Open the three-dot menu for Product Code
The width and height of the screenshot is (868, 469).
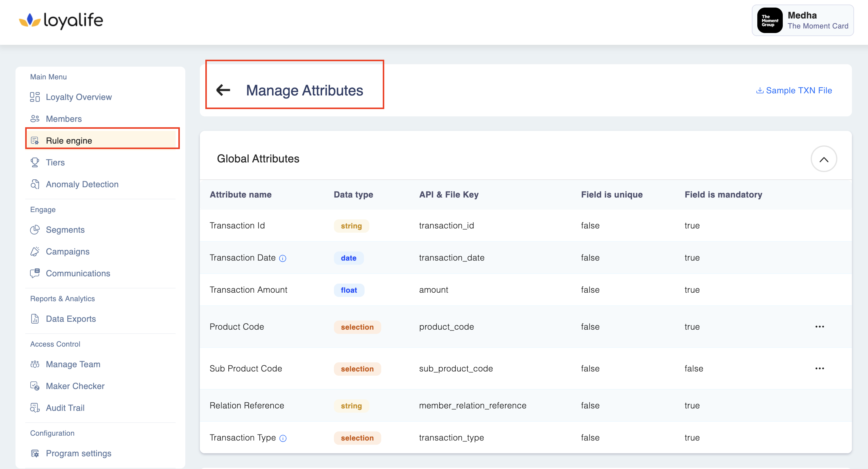click(x=819, y=327)
